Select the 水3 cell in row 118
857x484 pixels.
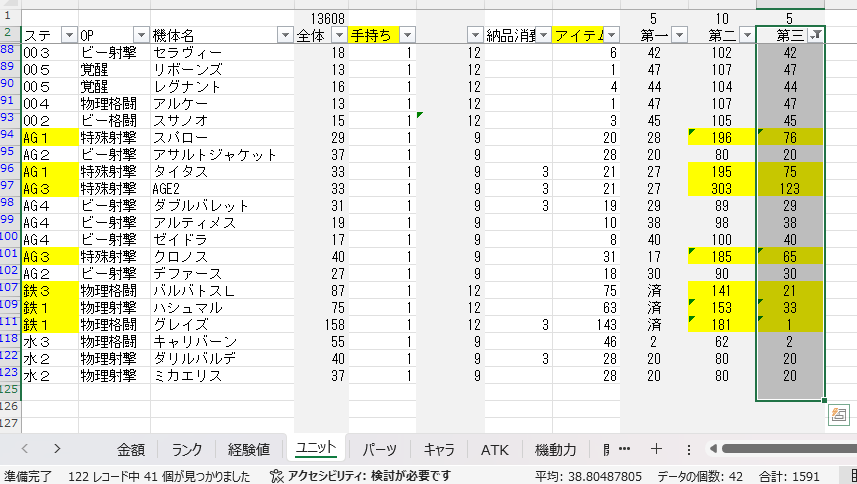coord(50,341)
